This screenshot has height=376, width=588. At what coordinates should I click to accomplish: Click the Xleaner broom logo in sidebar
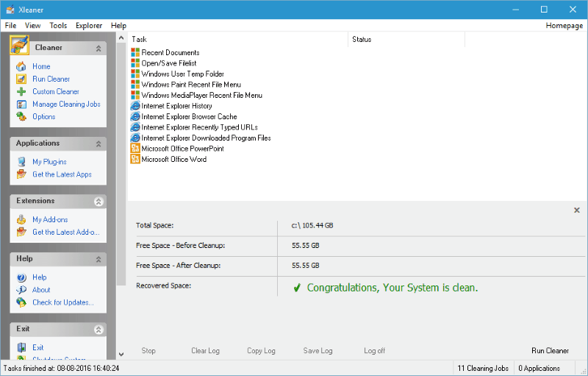[20, 45]
